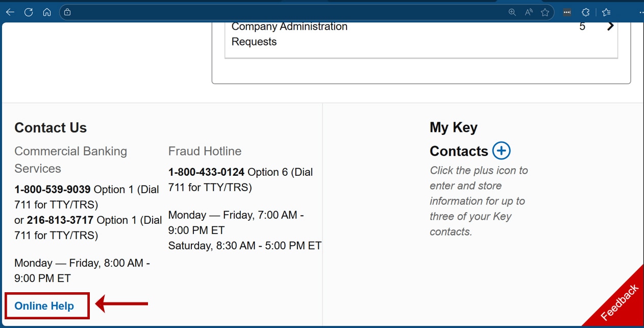Click the browser back arrow
The image size is (644, 328).
click(x=10, y=12)
